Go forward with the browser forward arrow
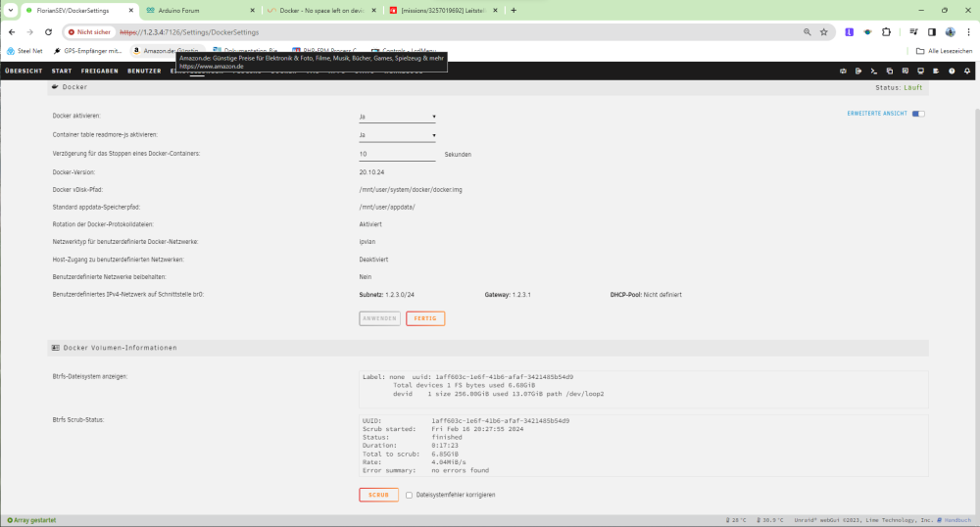The width and height of the screenshot is (980, 527). (29, 32)
